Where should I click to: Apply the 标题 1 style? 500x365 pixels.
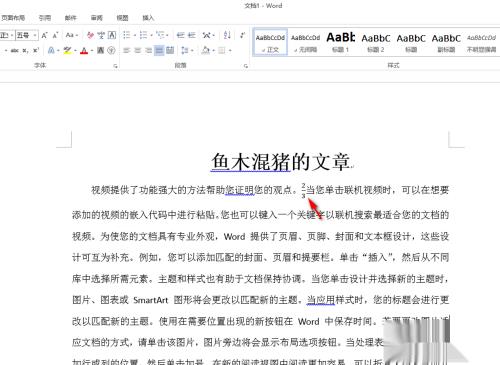coord(340,43)
